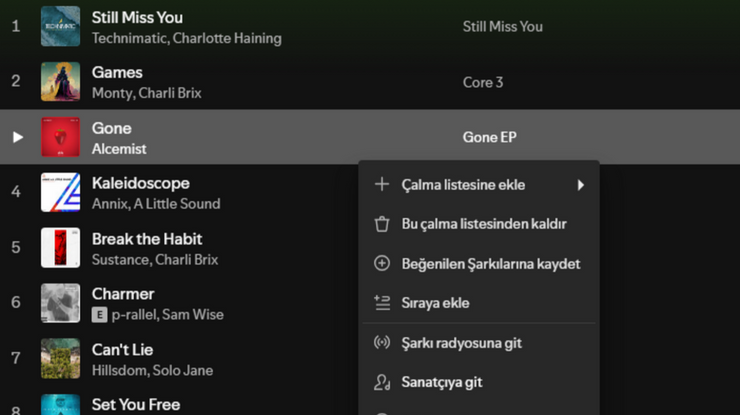Click the plus icon for Çalma listesine ekle
The width and height of the screenshot is (740, 415).
pos(382,185)
